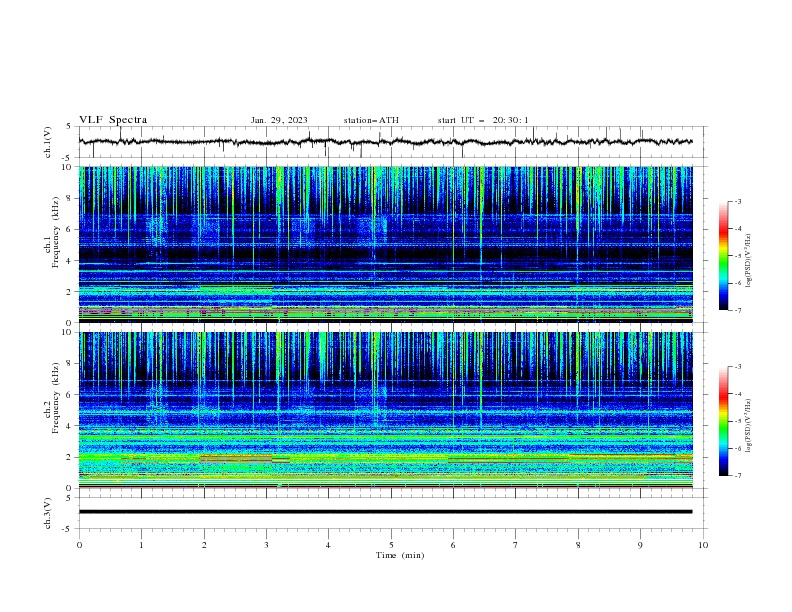Click the 'start UT = 20:30:1' text

483,120
